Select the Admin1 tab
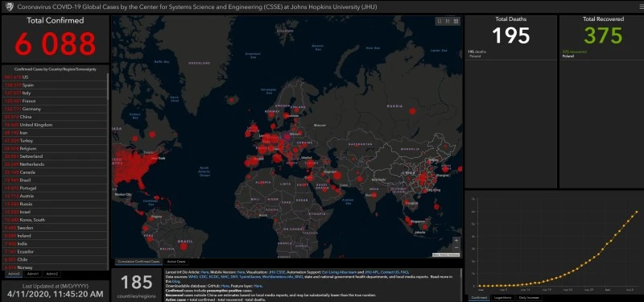The image size is (644, 302). (32, 274)
